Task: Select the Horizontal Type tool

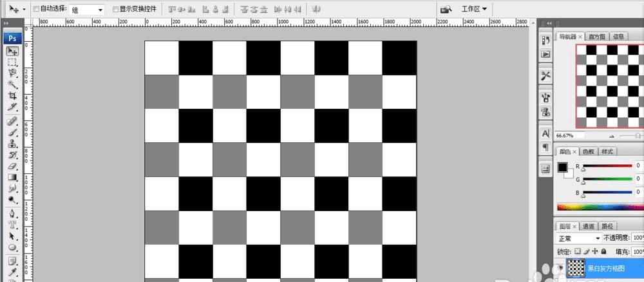Action: (x=13, y=225)
